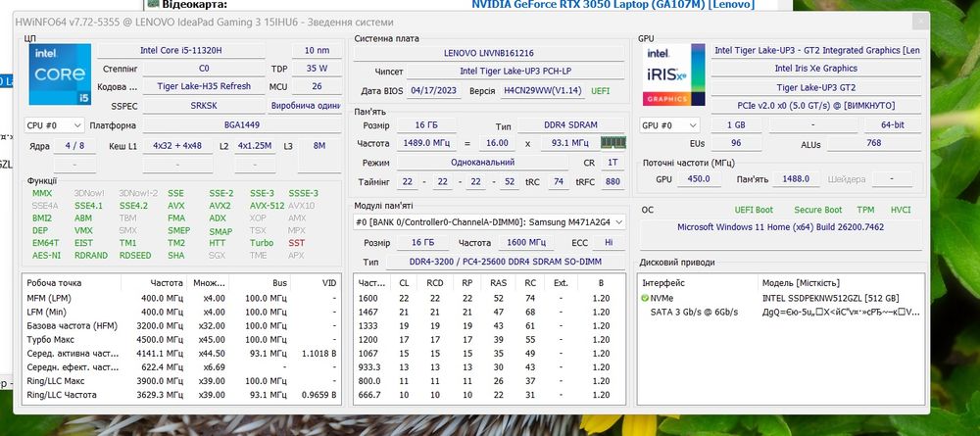
Task: Click the TPM label
Action: pyautogui.click(x=865, y=210)
